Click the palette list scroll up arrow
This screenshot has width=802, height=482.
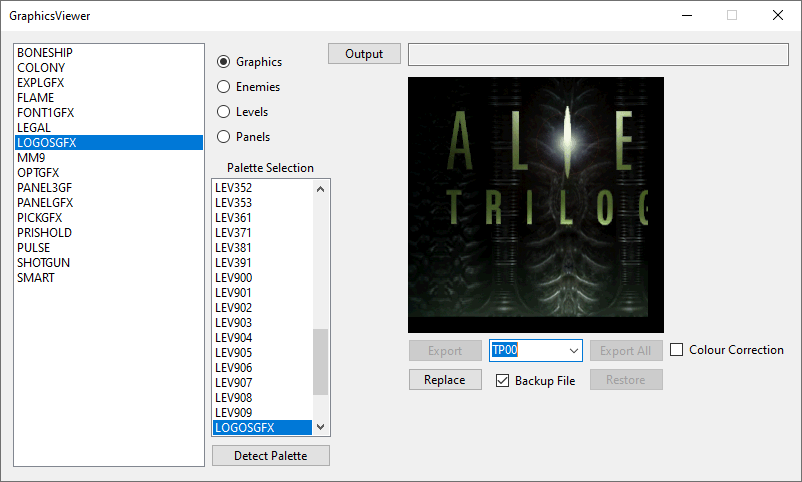[x=321, y=189]
